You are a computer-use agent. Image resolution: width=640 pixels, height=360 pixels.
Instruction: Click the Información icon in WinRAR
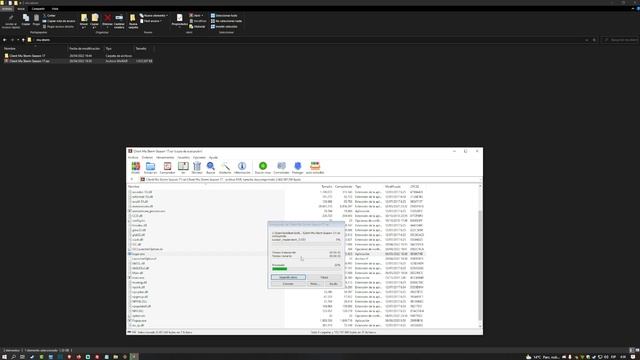tap(242, 168)
